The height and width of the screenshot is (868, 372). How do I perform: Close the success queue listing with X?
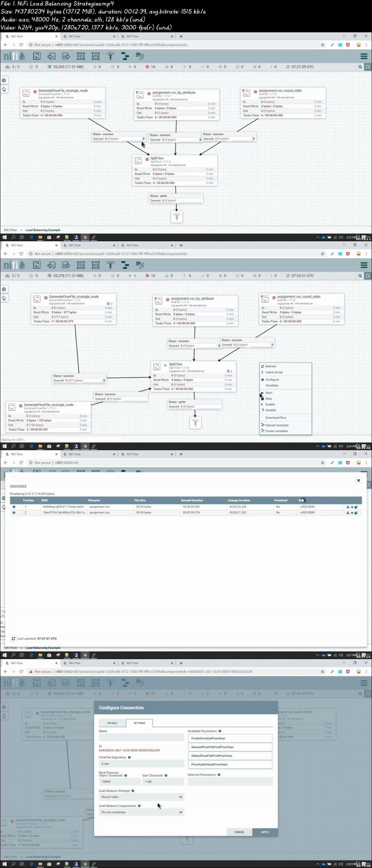359,480
